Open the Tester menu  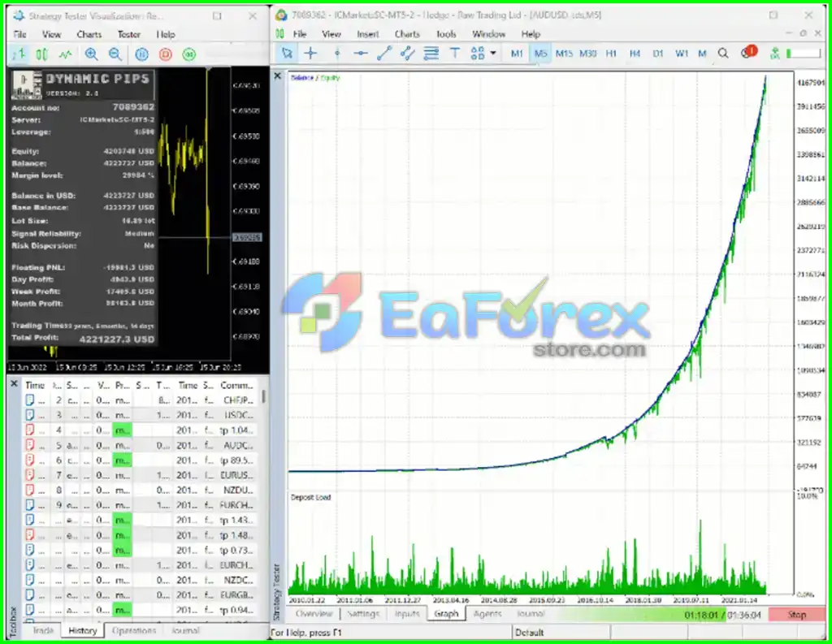coord(129,34)
